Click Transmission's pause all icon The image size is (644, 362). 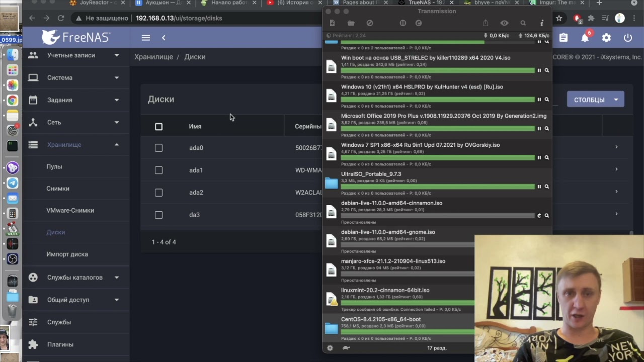coord(403,23)
